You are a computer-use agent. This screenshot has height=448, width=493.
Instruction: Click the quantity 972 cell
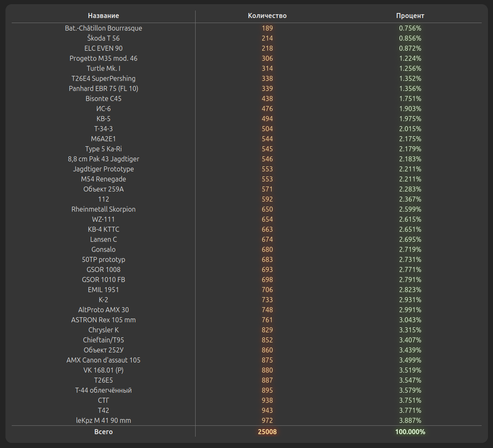(267, 420)
